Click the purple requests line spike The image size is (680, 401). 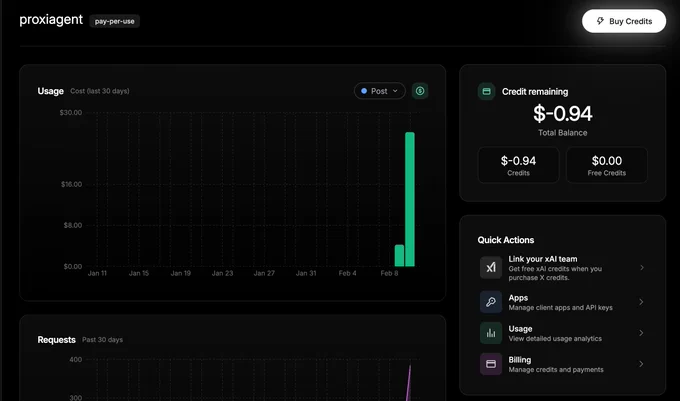point(409,382)
